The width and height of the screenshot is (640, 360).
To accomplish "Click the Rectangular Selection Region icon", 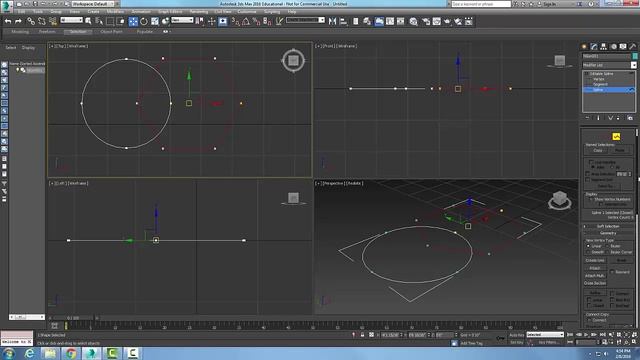I will [110, 21].
